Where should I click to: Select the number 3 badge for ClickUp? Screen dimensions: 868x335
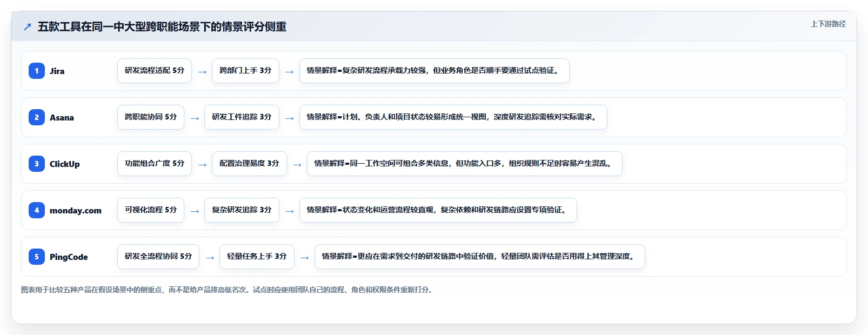37,164
